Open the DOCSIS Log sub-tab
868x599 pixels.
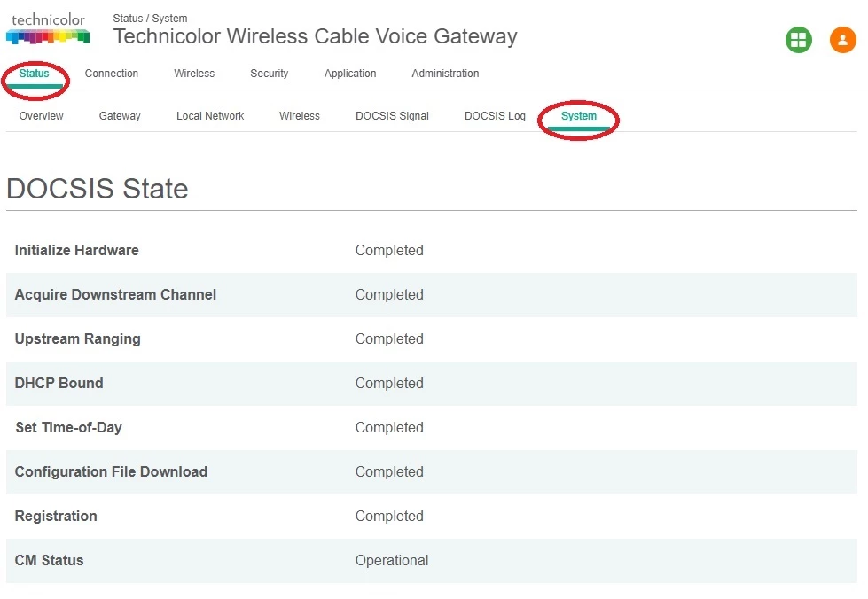tap(495, 116)
